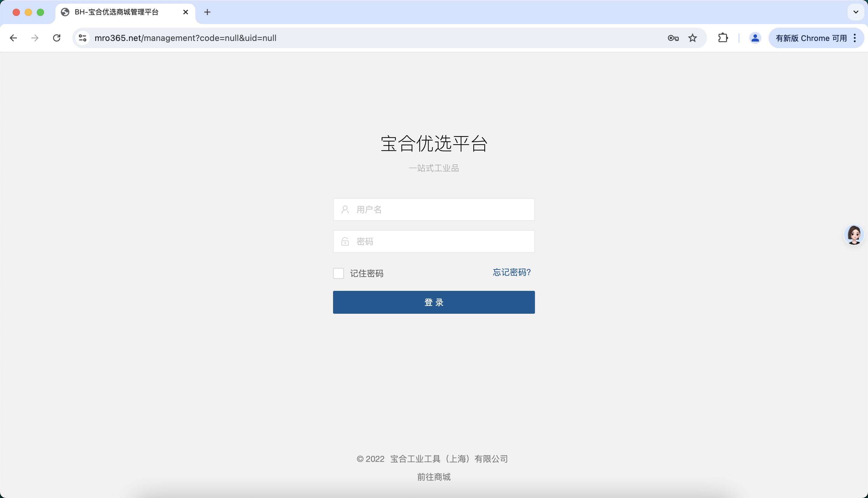Select the BH-宝合优选商城管理平台 tab

tap(125, 12)
